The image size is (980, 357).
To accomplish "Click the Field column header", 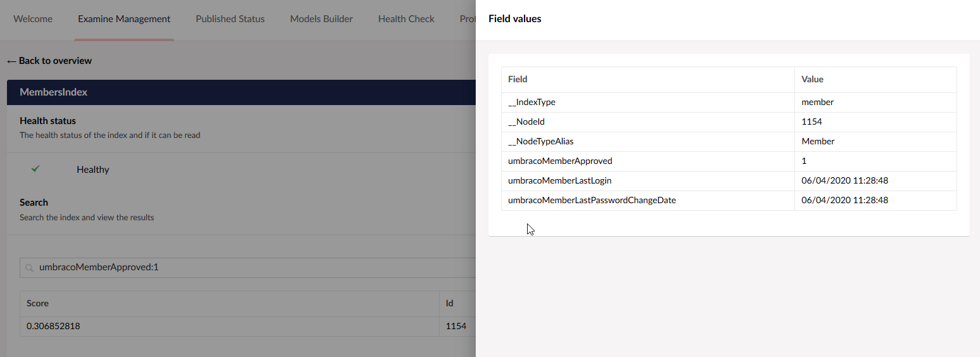I will click(x=518, y=79).
